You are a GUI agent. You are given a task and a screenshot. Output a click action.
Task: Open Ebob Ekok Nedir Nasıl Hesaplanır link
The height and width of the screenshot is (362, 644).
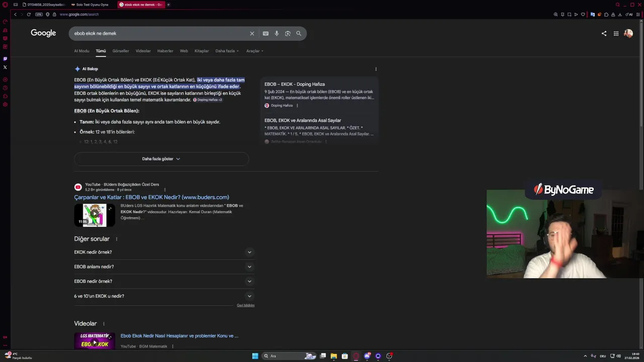(x=179, y=336)
